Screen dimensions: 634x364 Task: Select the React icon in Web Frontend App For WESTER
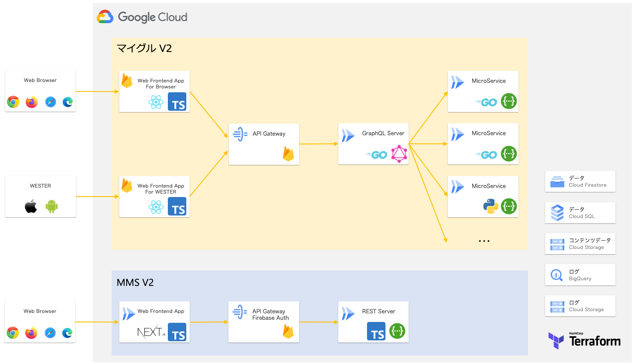click(156, 207)
